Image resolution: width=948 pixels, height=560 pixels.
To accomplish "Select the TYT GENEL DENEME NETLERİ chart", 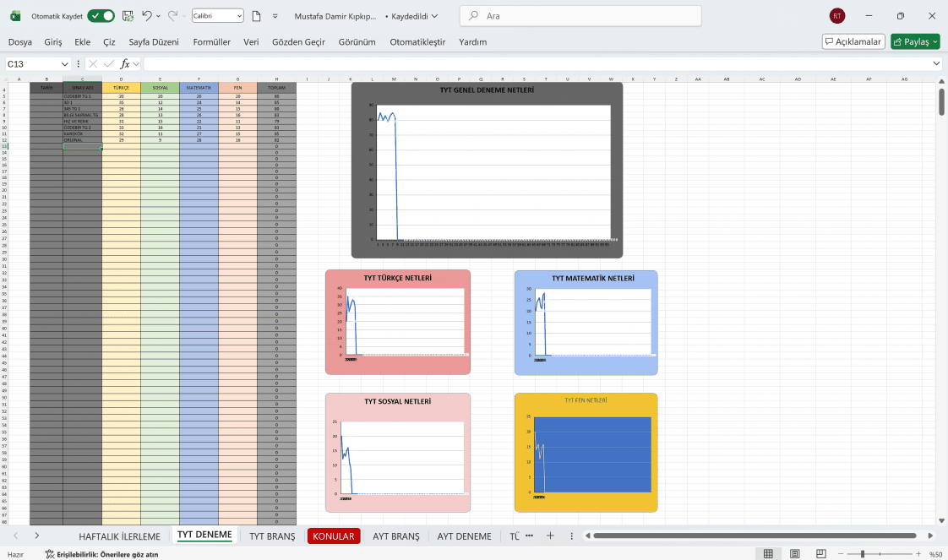I will tap(487, 170).
